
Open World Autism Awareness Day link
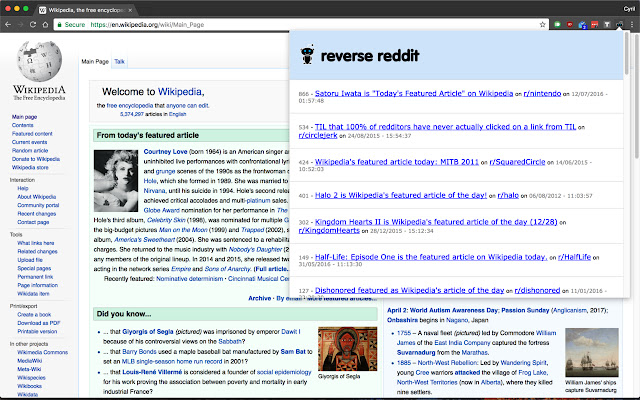[x=453, y=310]
